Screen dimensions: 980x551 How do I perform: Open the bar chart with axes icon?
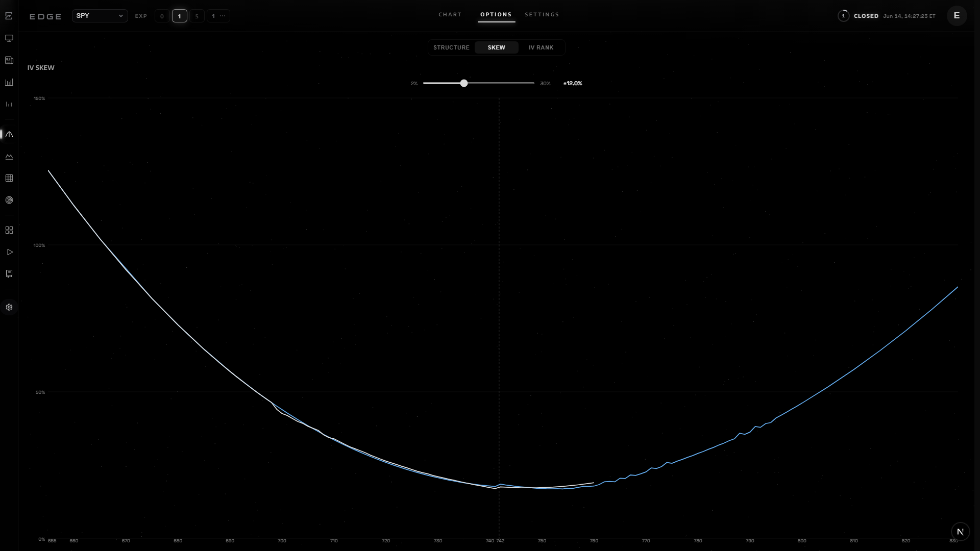point(9,82)
